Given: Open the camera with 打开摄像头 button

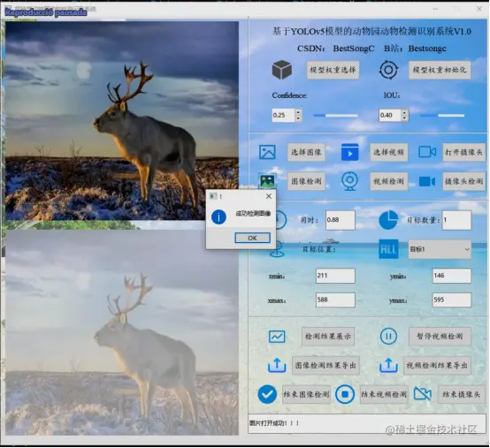Looking at the screenshot, I should [x=463, y=152].
